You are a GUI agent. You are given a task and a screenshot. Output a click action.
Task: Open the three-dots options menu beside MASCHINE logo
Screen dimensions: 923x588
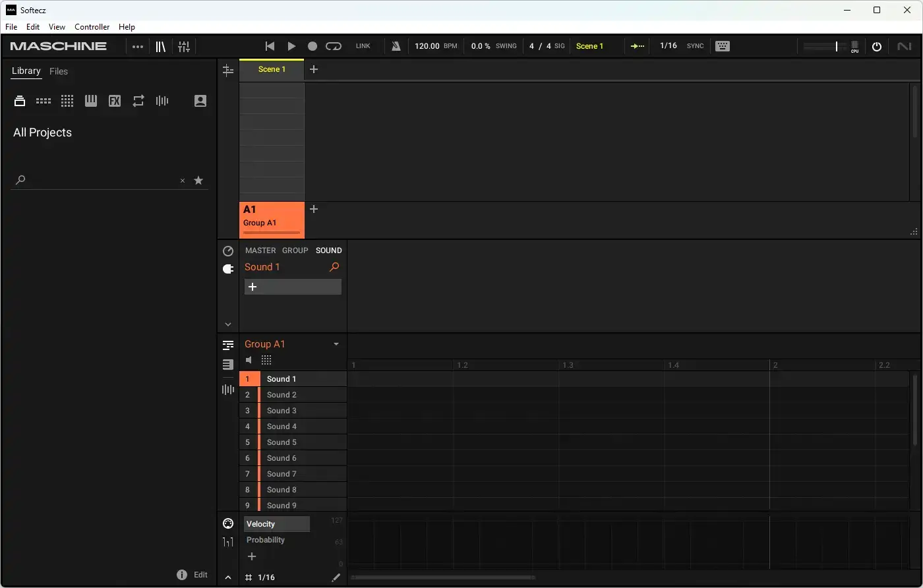pos(137,46)
